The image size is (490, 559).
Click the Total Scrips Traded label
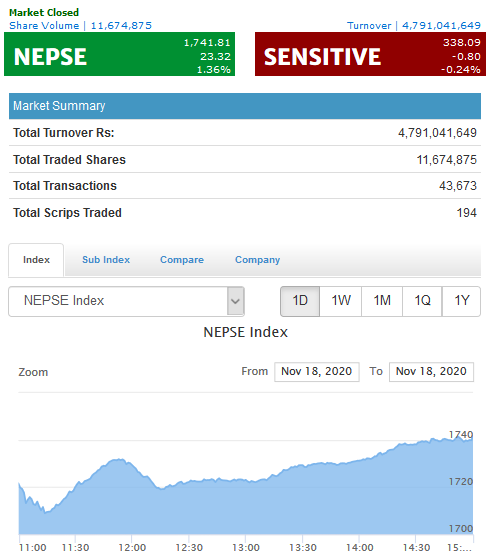click(x=67, y=213)
